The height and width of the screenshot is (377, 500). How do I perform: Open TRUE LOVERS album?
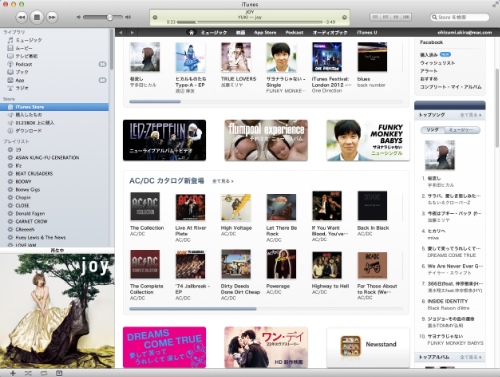coord(236,57)
